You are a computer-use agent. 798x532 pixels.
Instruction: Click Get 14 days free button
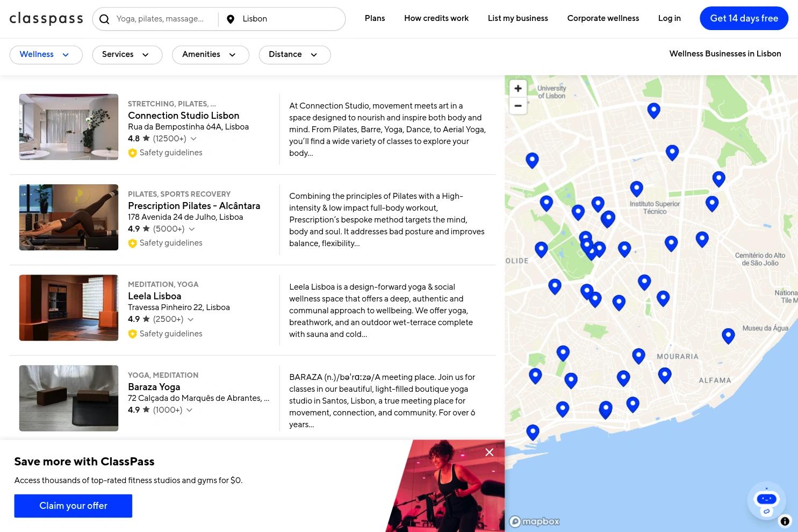(744, 19)
